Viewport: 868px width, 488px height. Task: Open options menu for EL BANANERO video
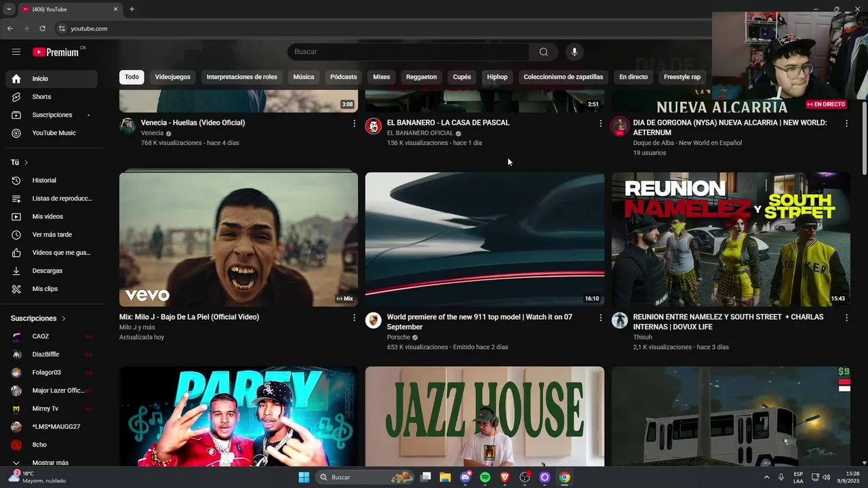600,123
